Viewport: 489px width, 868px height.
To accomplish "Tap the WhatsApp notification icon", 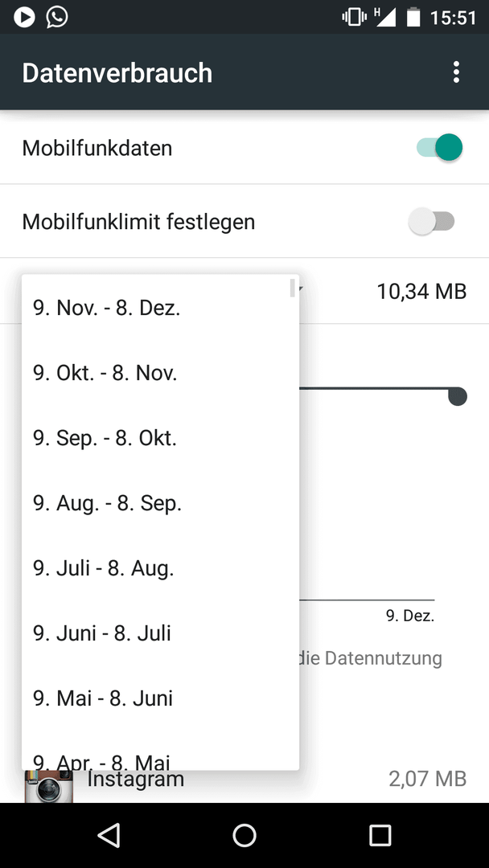I will [x=57, y=17].
